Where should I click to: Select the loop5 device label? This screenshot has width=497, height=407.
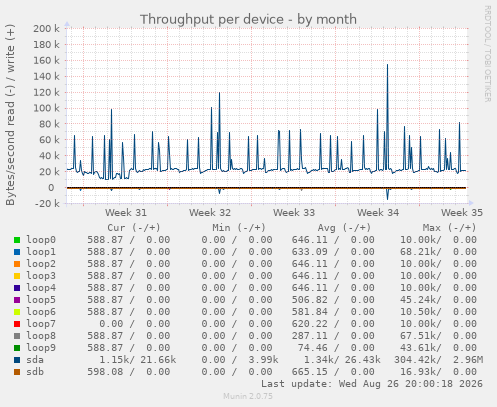tap(41, 300)
